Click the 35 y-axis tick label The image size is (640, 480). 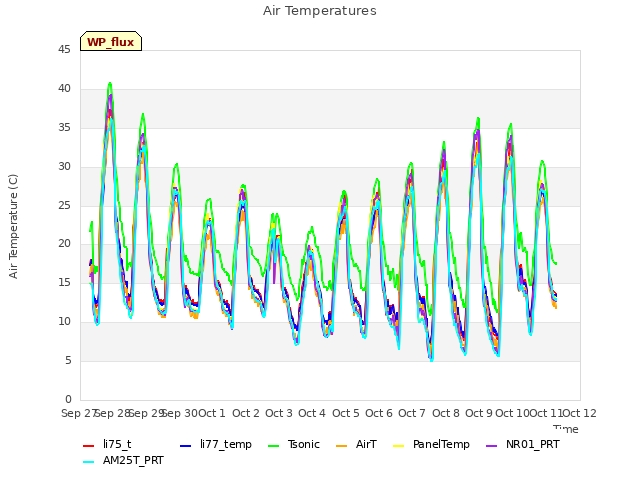64,128
